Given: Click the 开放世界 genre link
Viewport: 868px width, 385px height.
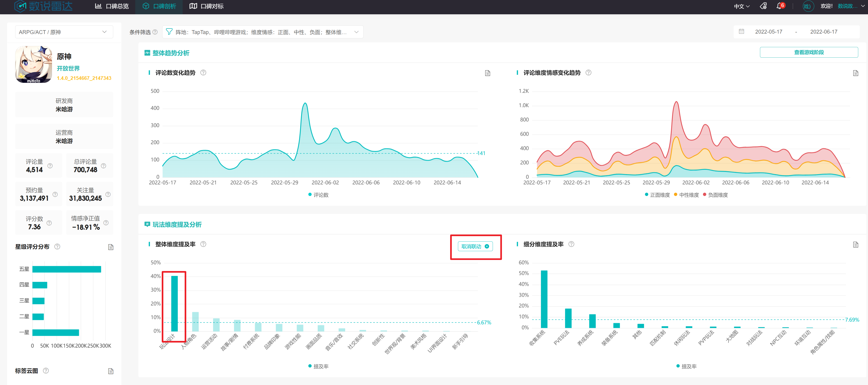Looking at the screenshot, I should click(x=68, y=68).
